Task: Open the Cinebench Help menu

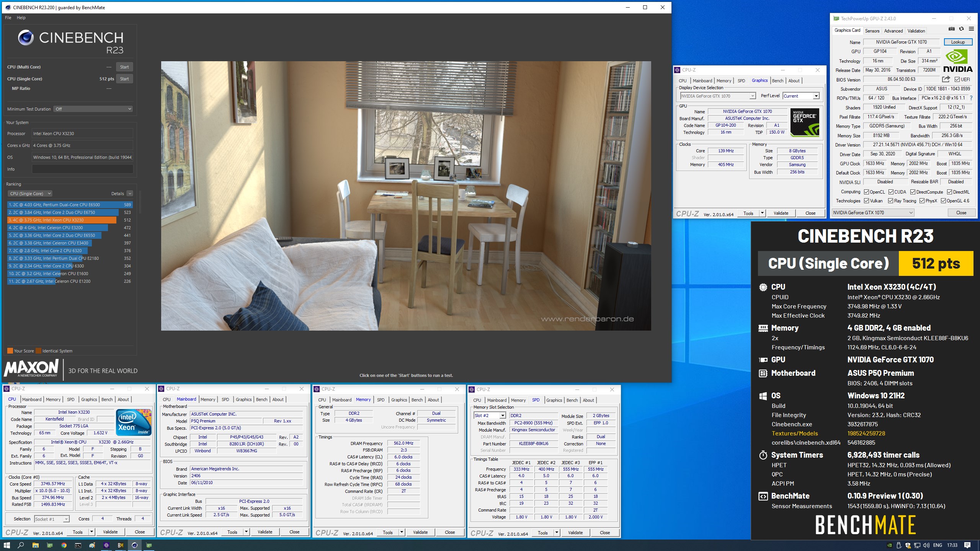Action: [21, 18]
